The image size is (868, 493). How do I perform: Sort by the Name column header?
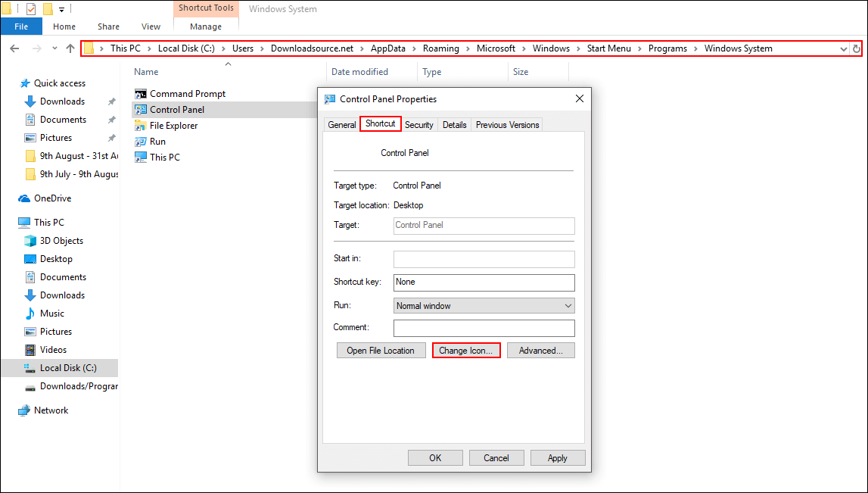pyautogui.click(x=146, y=72)
